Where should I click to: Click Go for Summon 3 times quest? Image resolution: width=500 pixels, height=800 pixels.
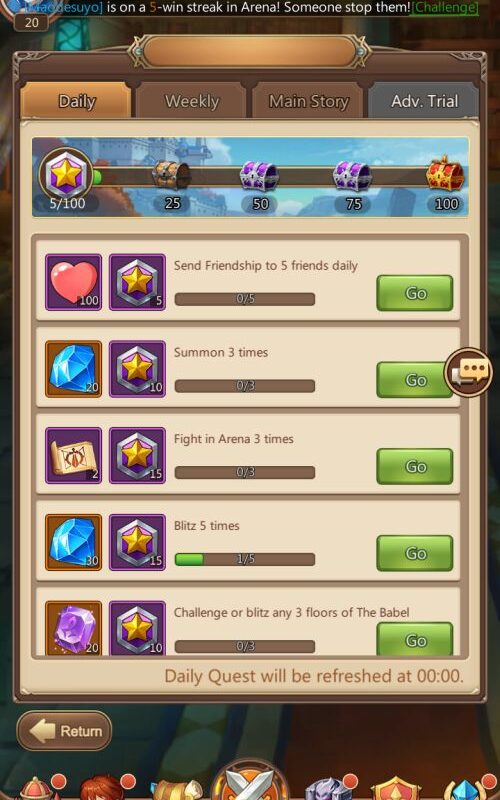click(413, 380)
